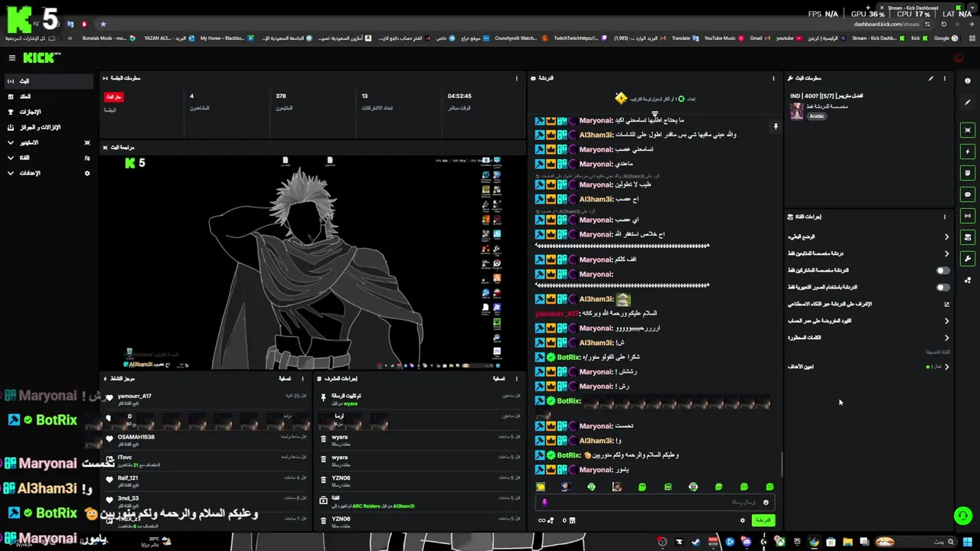980x551 pixels.
Task: Expand الكلمات المحظورة banned words option
Action: pyautogui.click(x=946, y=337)
